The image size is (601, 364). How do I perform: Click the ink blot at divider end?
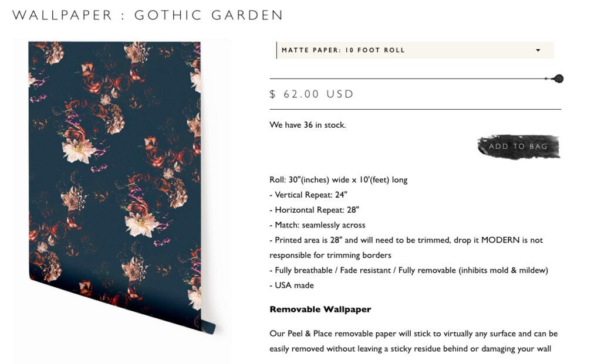558,79
